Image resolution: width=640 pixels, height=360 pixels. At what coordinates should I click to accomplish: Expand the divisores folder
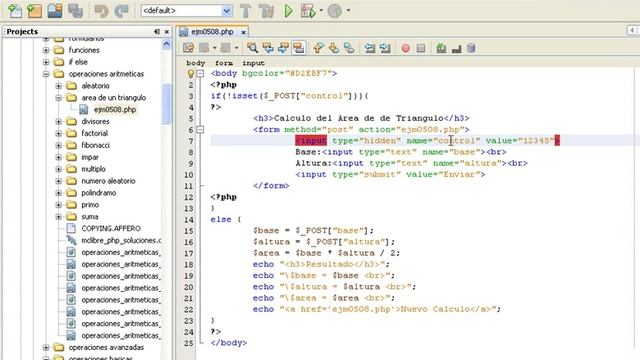(x=58, y=122)
